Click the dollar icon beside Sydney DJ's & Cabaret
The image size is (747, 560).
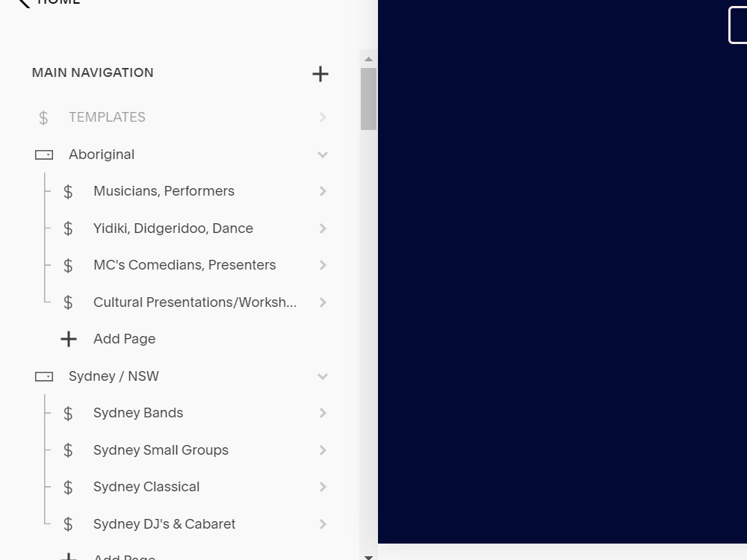68,524
